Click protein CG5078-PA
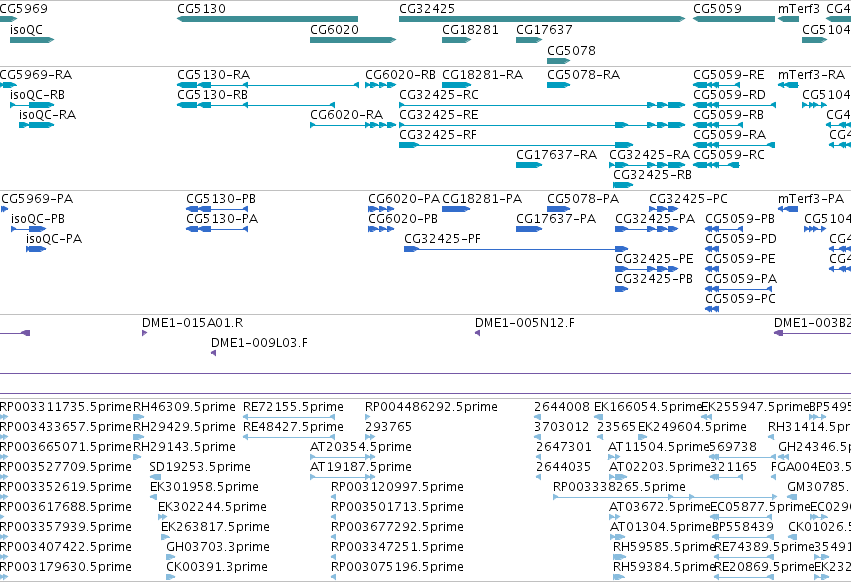The height and width of the screenshot is (582, 851). (x=582, y=199)
